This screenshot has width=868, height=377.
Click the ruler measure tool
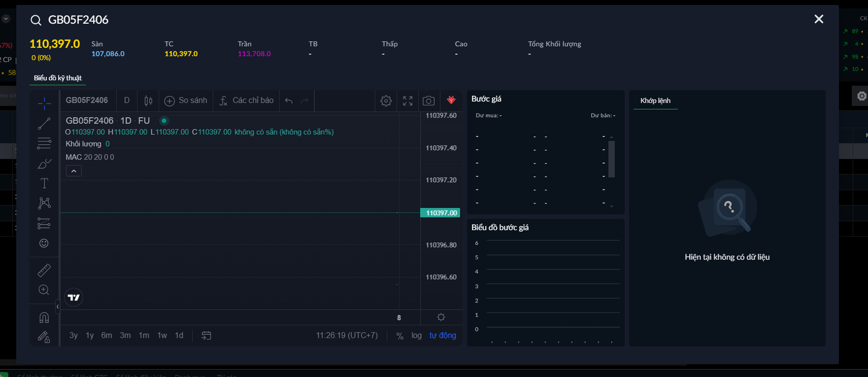coord(44,270)
